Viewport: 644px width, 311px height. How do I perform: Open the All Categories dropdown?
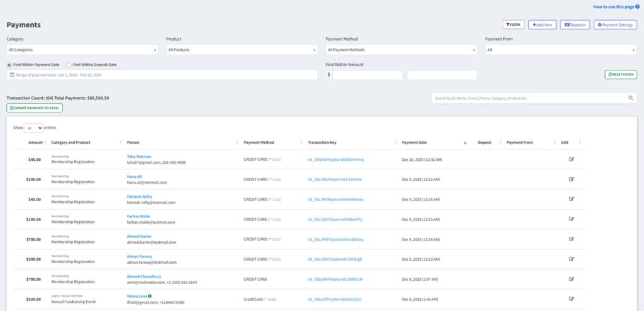point(82,50)
